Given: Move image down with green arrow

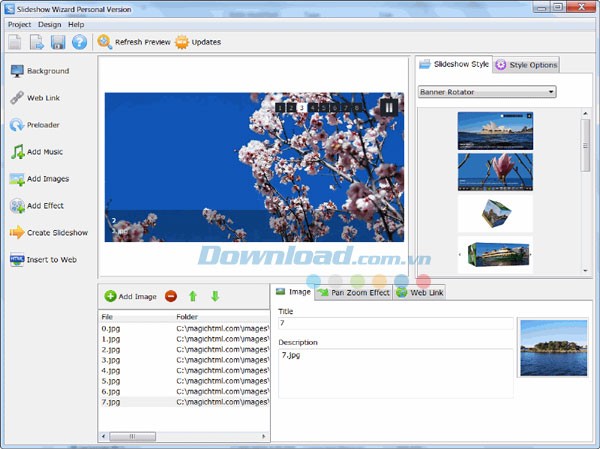Looking at the screenshot, I should coord(214,296).
